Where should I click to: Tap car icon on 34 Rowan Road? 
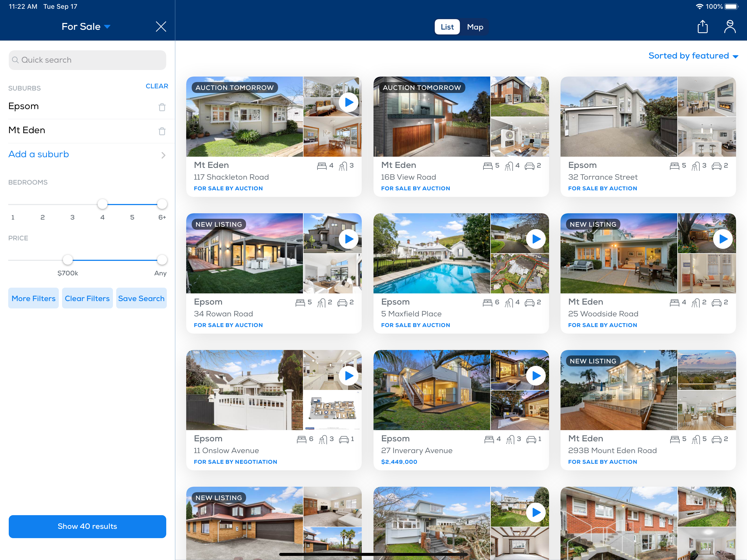(x=342, y=303)
